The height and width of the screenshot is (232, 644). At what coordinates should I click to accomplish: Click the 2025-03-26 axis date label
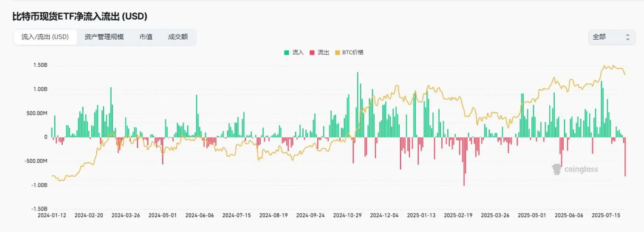[495, 216]
